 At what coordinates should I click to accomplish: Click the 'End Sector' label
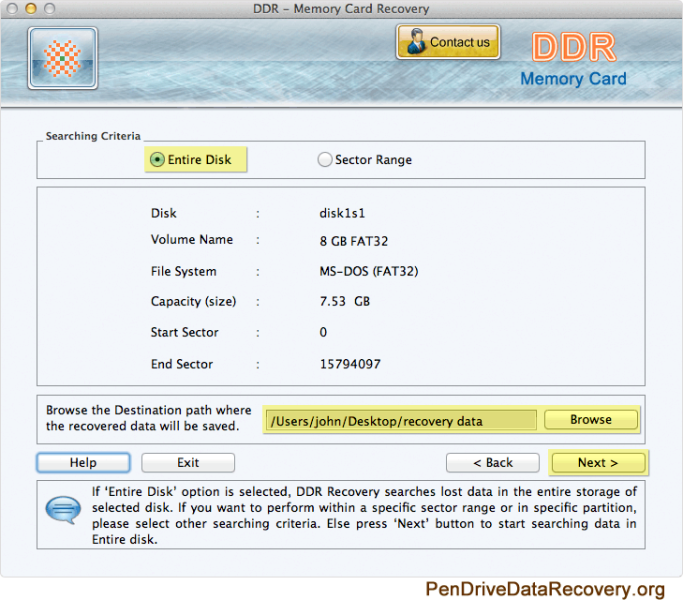click(x=182, y=364)
